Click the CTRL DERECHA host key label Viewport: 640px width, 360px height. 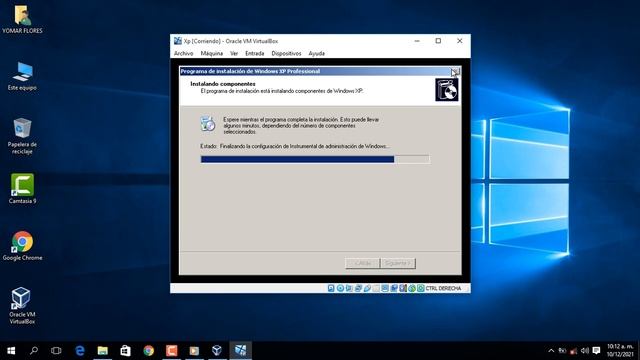443,288
